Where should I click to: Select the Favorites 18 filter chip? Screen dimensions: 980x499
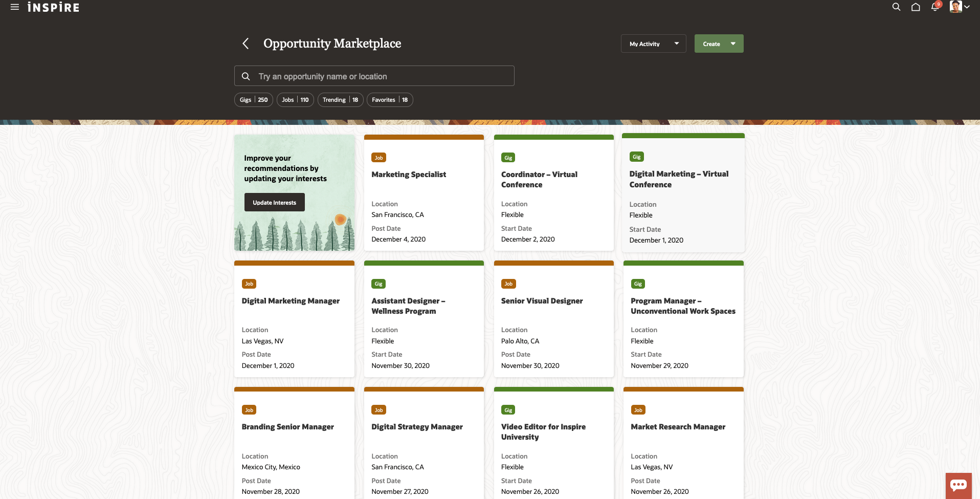(x=389, y=100)
